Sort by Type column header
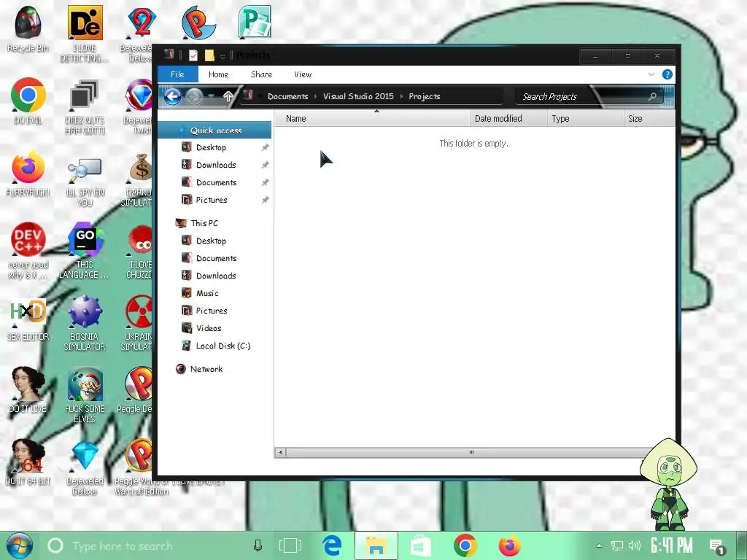 click(x=586, y=119)
